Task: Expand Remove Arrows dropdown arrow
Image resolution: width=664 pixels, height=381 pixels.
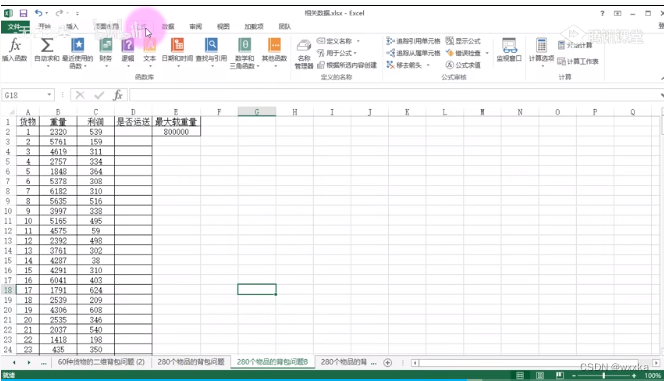Action: (428, 65)
